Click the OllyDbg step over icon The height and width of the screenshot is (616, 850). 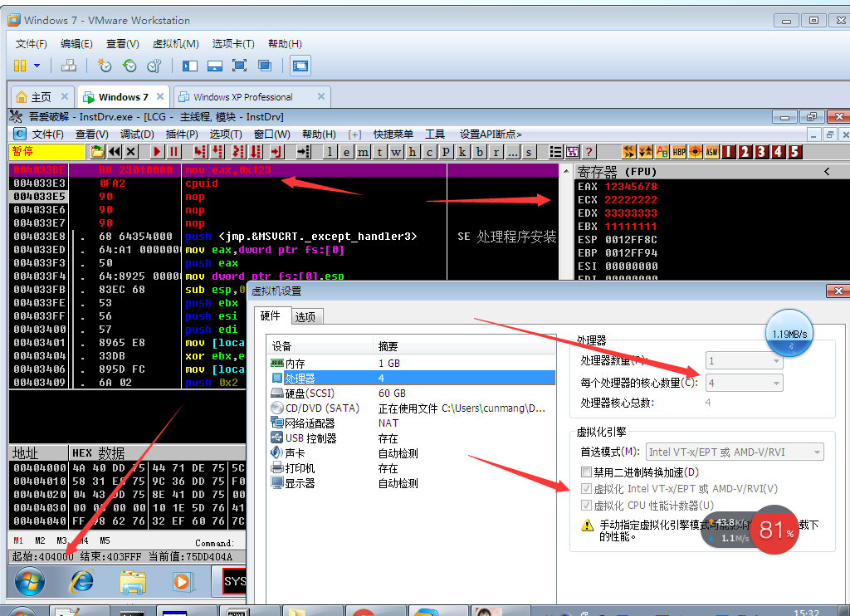217,152
